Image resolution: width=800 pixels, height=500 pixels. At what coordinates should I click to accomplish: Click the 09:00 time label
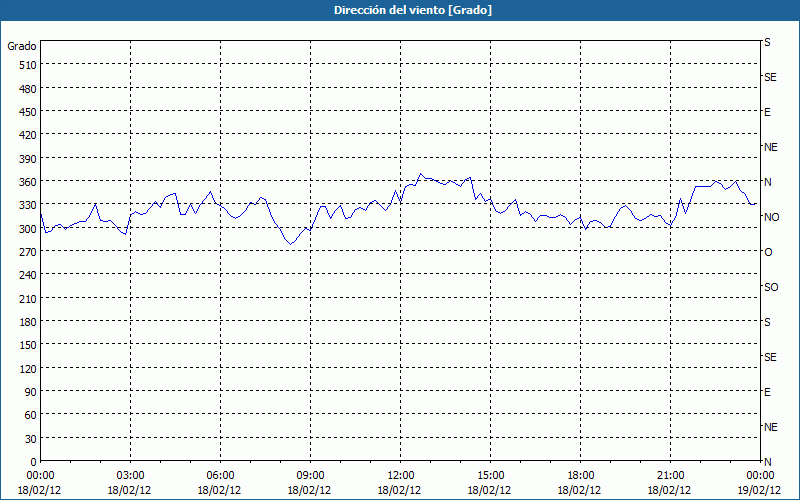[310, 476]
